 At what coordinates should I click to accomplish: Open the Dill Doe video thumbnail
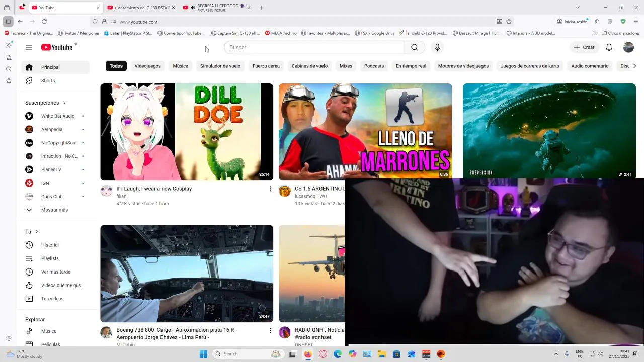pos(187,132)
